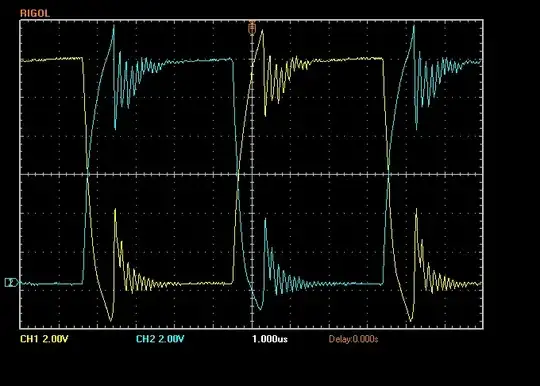540x386 pixels.
Task: Click the "2.00V" value beside CH2
Action: 172,339
